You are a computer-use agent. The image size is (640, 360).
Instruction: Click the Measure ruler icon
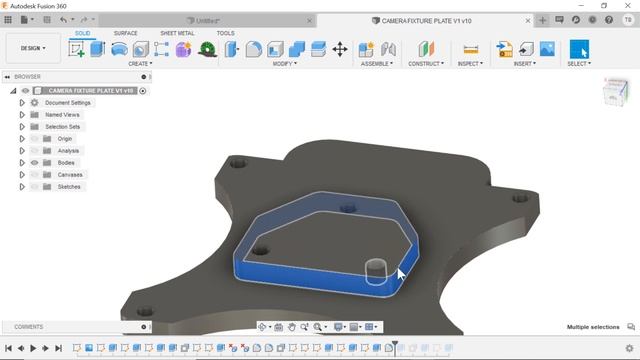click(x=471, y=49)
